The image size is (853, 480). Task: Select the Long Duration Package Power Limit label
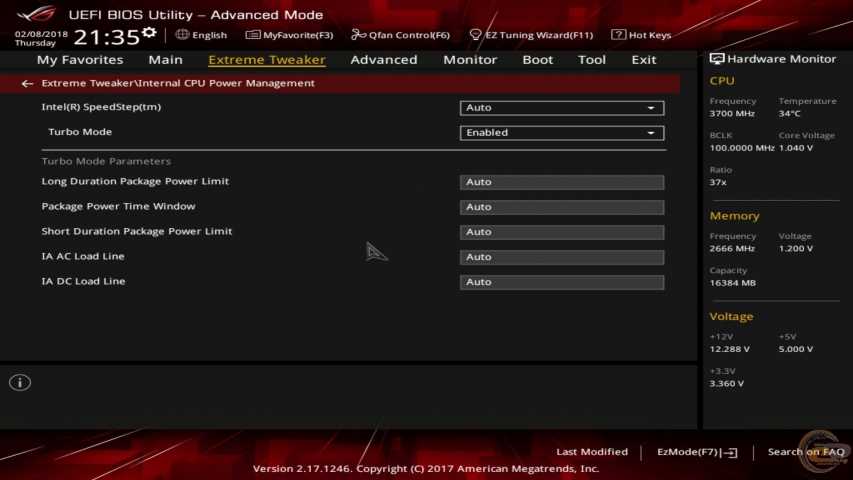point(135,181)
